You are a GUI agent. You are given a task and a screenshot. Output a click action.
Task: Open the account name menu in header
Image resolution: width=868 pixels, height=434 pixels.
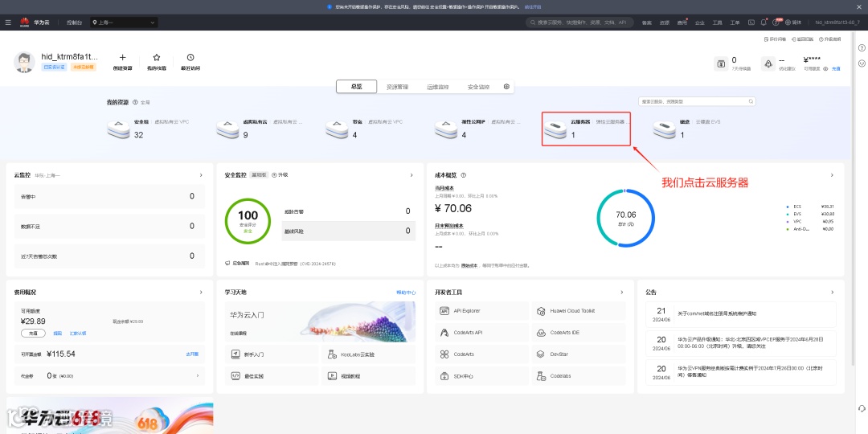(x=837, y=23)
